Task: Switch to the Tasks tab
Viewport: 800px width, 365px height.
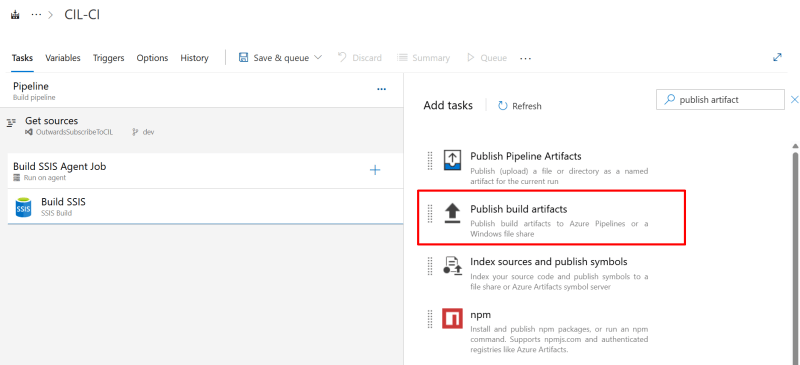Action: pyautogui.click(x=22, y=58)
